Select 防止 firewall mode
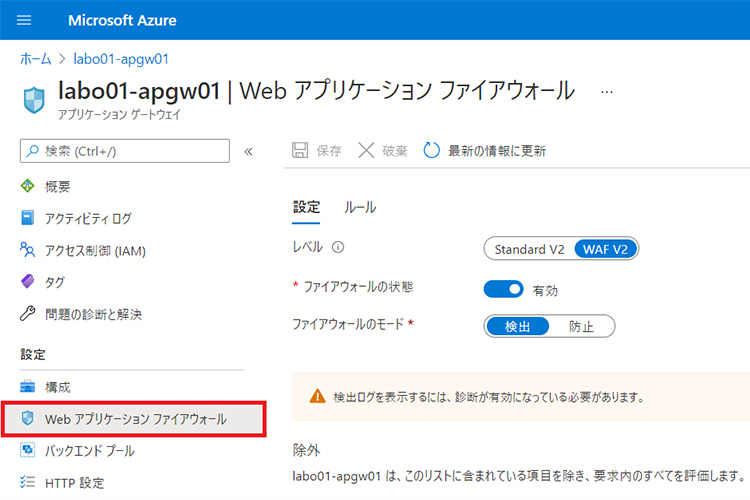 [581, 326]
